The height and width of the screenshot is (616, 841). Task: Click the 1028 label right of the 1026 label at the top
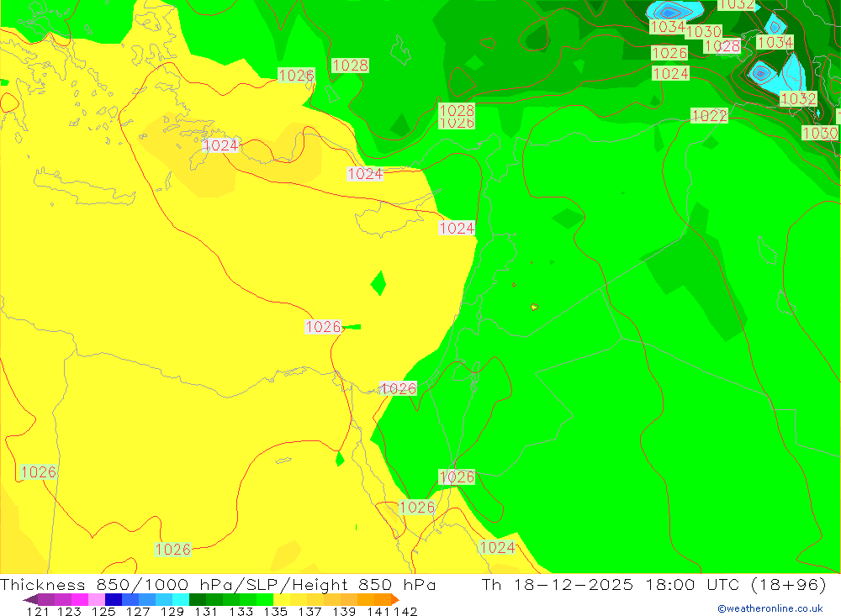(x=350, y=66)
